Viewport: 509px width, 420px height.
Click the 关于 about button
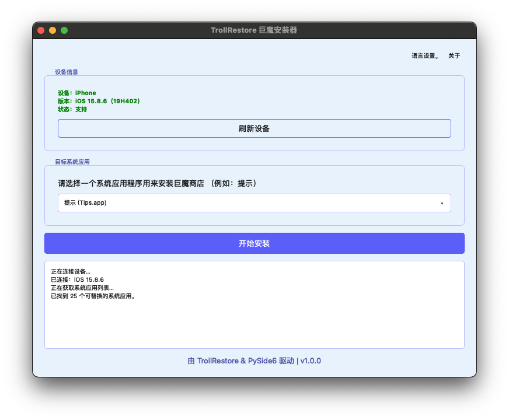point(454,56)
